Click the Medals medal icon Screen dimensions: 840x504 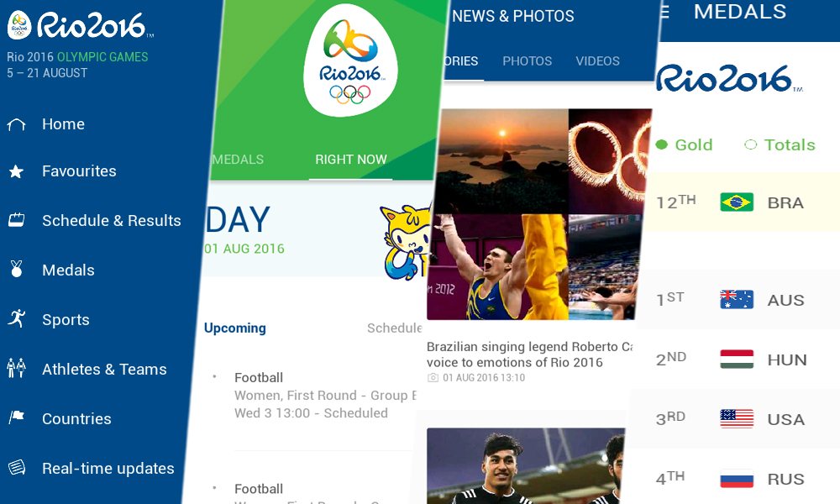point(17,268)
